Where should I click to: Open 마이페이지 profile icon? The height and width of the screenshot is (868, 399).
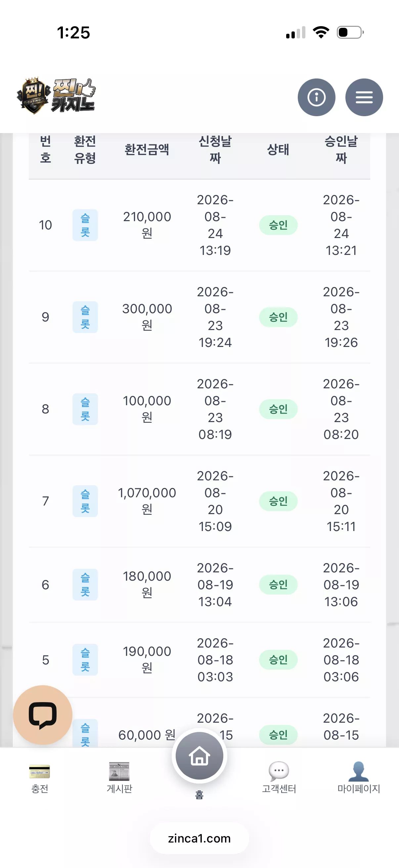(x=359, y=771)
